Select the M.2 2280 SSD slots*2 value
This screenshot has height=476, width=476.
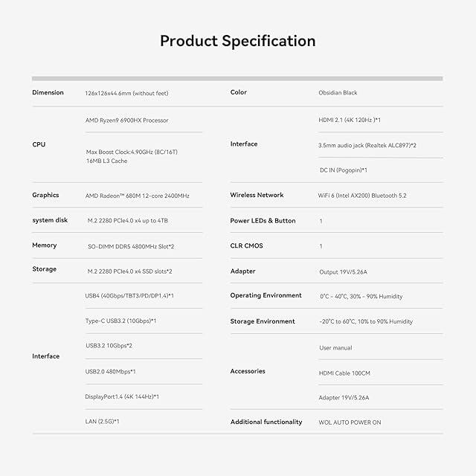point(129,271)
